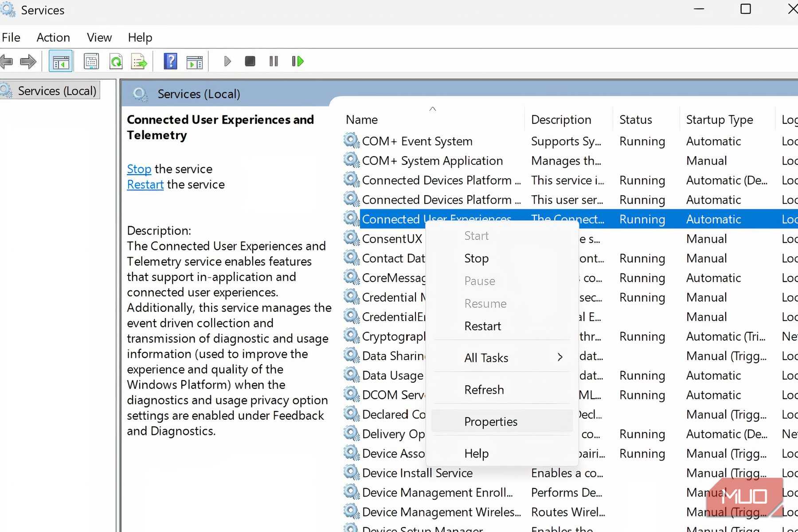Click the Services (Local) header icon
798x532 pixels.
(x=141, y=94)
